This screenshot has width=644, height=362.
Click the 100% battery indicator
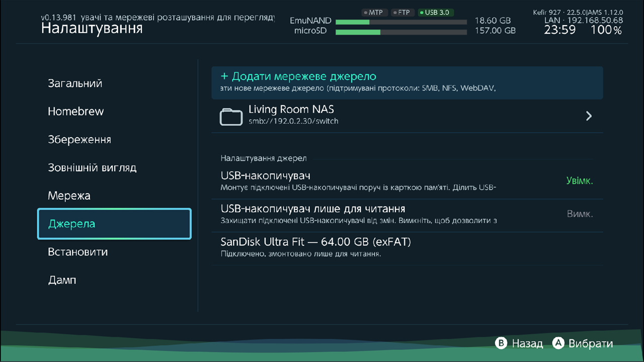tap(606, 30)
